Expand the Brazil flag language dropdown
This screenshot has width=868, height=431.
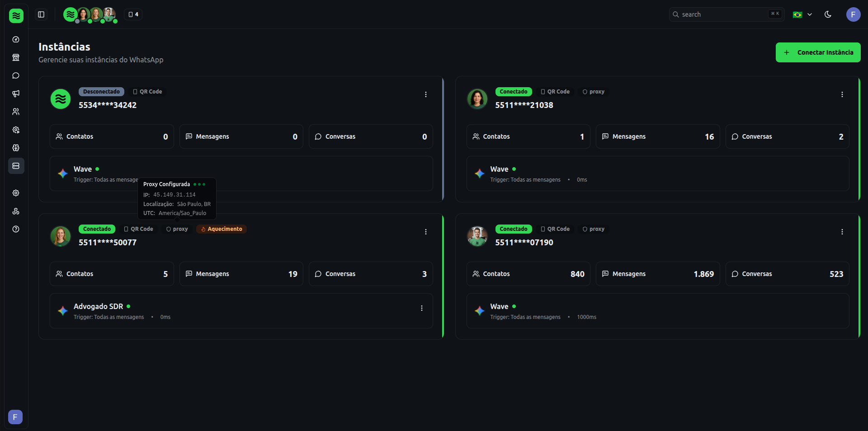[802, 14]
